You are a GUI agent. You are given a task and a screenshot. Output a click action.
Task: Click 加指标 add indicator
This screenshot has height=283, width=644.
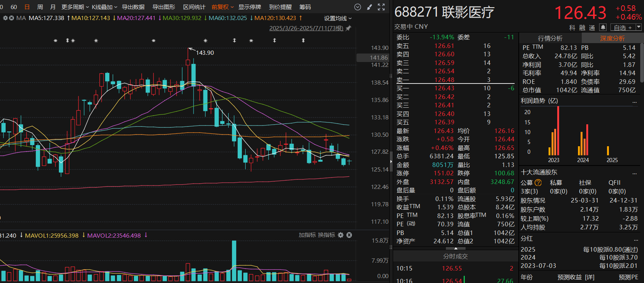click(307, 235)
